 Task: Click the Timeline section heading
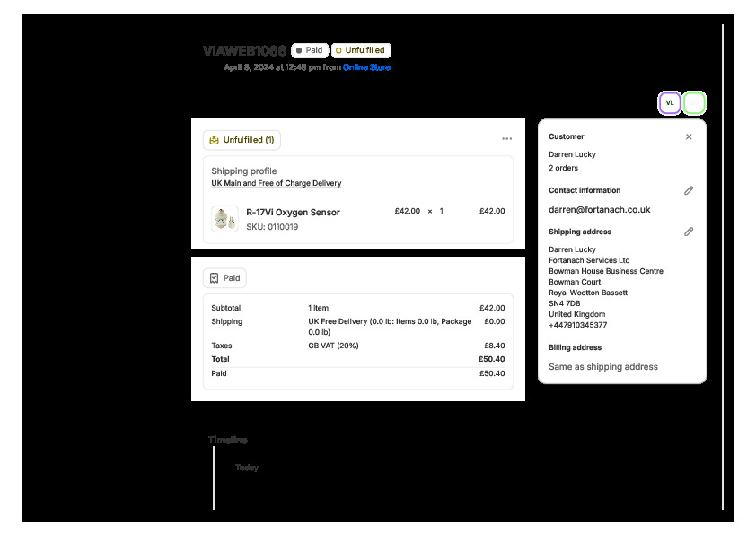tap(227, 440)
